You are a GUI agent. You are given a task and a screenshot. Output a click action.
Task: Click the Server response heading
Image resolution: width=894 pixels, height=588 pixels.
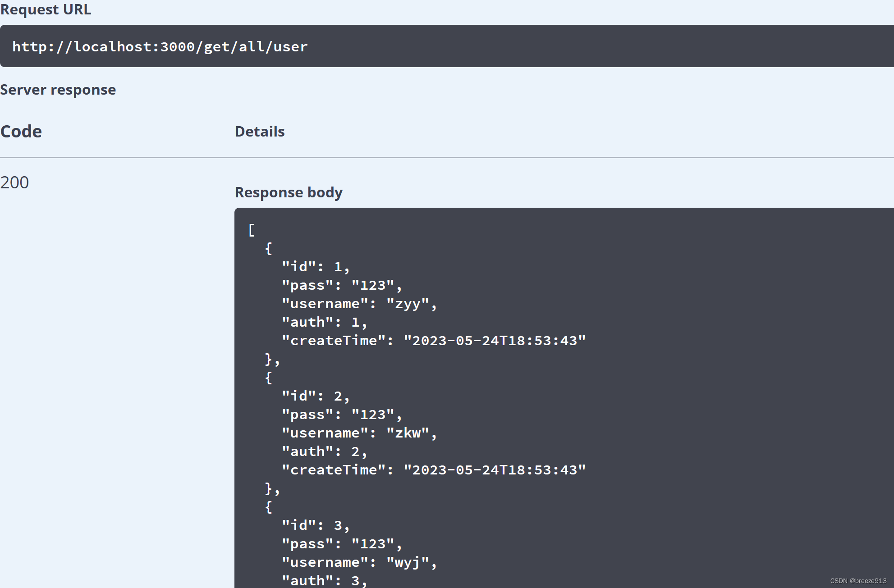coord(58,90)
